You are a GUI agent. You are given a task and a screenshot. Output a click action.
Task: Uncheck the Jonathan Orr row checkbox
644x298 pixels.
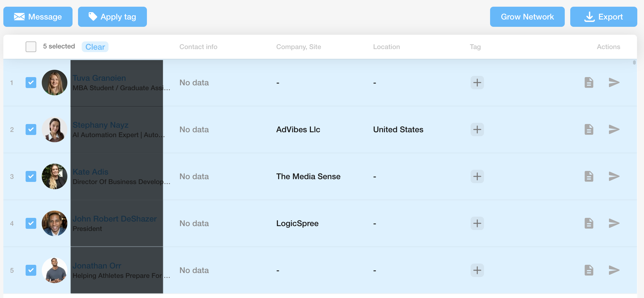31,270
